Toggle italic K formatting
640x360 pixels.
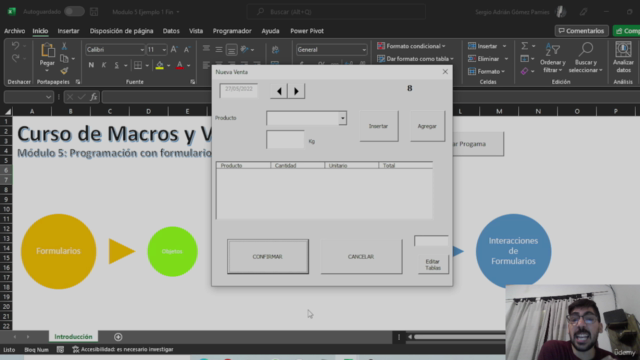point(104,65)
